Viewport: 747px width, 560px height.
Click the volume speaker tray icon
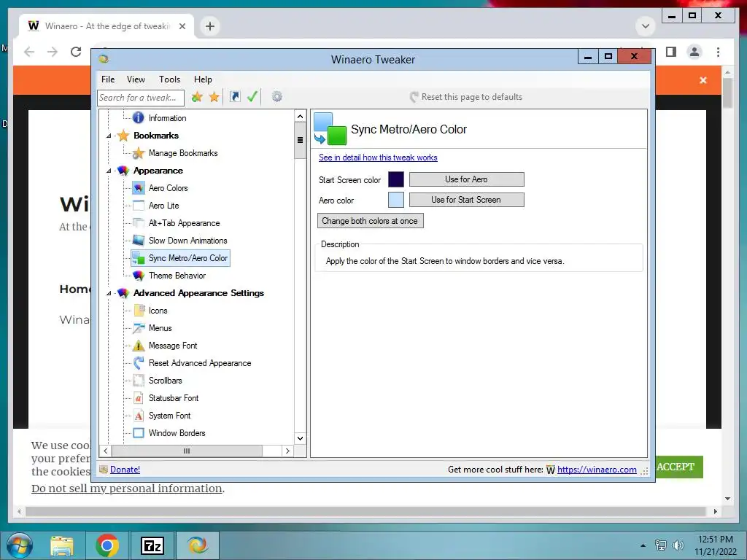pyautogui.click(x=678, y=545)
